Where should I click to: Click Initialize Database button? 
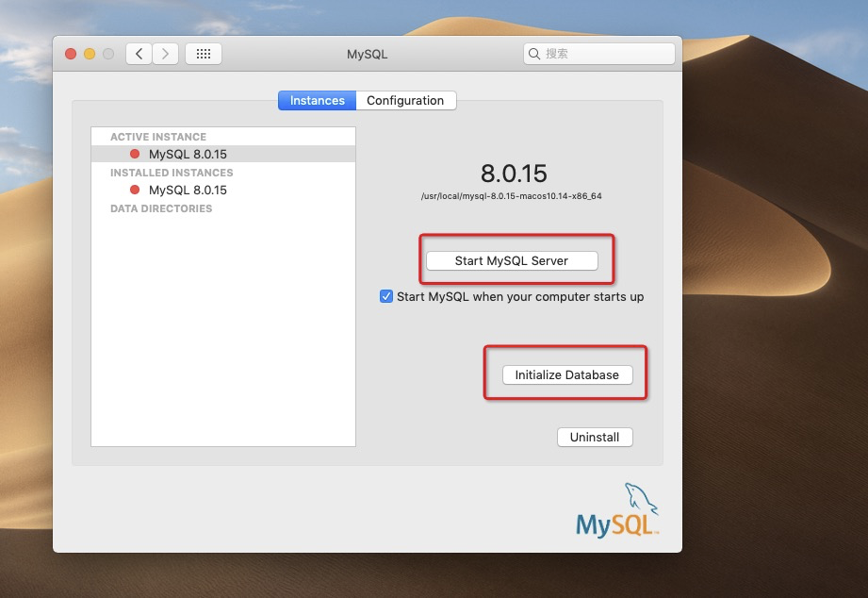coord(566,374)
